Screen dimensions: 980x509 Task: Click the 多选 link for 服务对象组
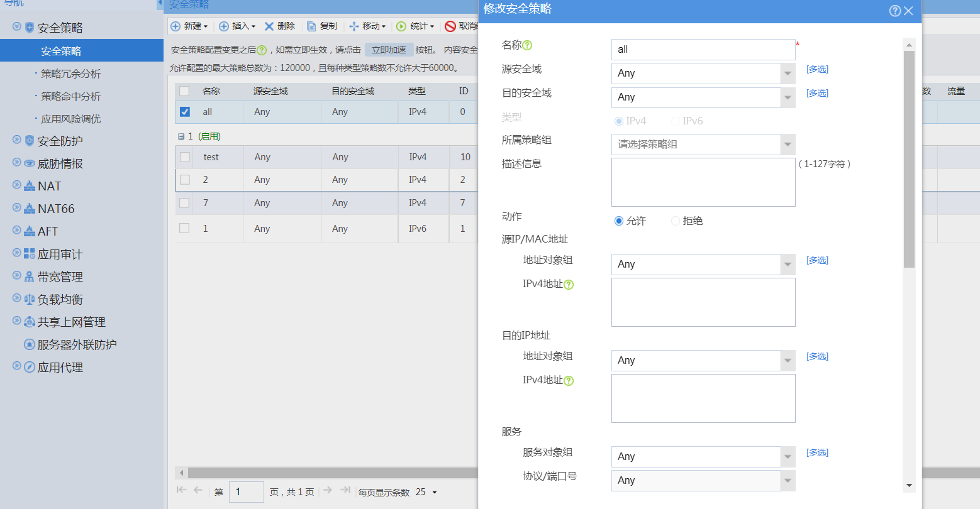(817, 452)
